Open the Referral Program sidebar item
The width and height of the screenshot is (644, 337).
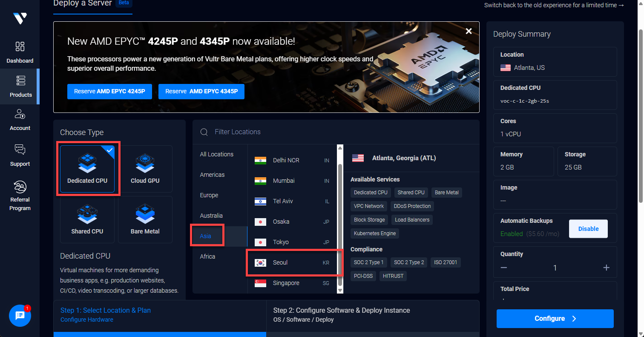point(20,196)
